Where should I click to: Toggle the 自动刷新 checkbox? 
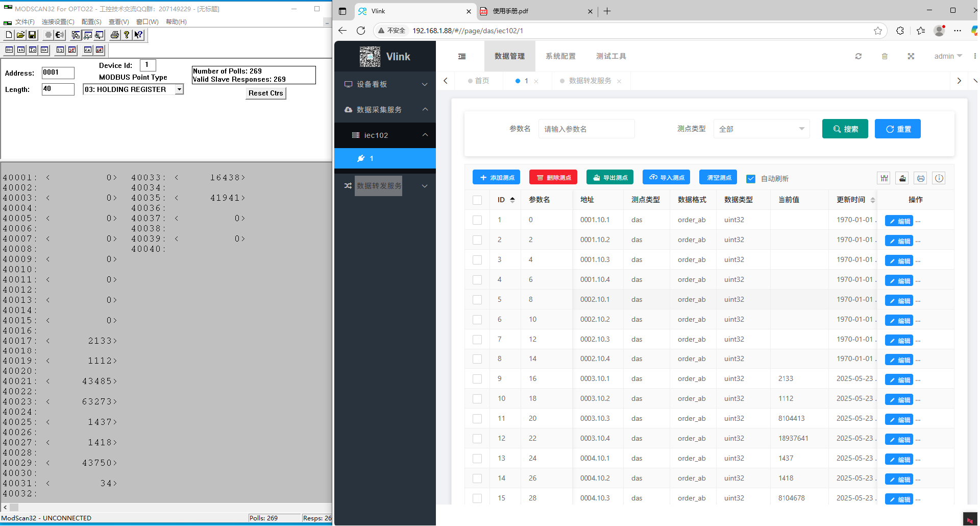tap(750, 179)
